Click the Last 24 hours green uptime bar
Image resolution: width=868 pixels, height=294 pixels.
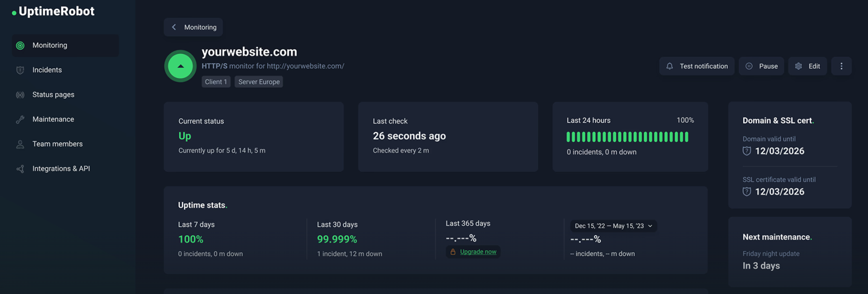tap(627, 137)
